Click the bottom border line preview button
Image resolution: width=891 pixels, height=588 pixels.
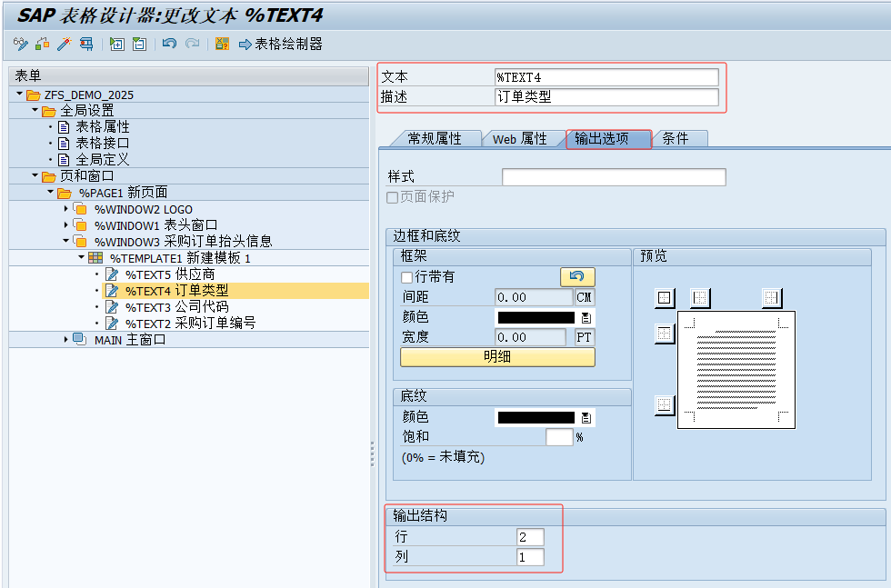point(665,405)
